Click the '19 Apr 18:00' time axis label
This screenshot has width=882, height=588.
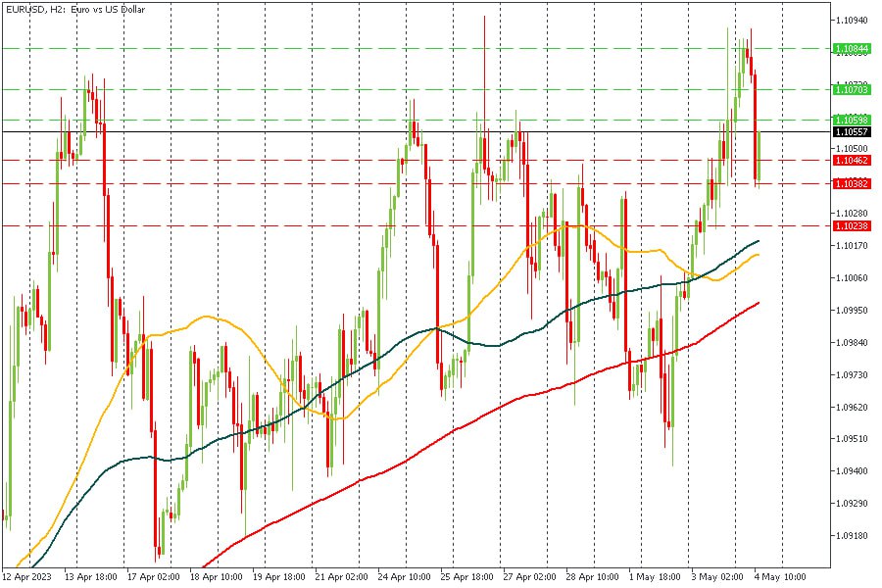[x=279, y=577]
